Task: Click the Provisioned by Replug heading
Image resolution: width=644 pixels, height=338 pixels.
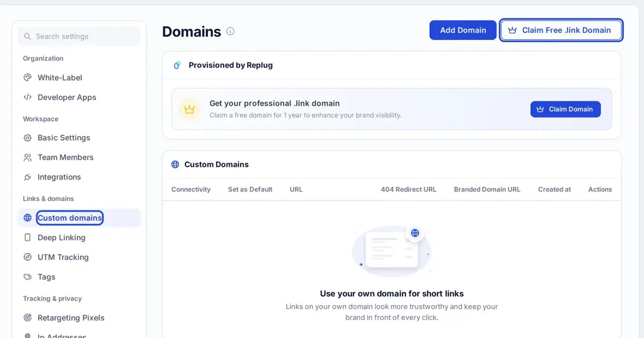Action: click(230, 66)
